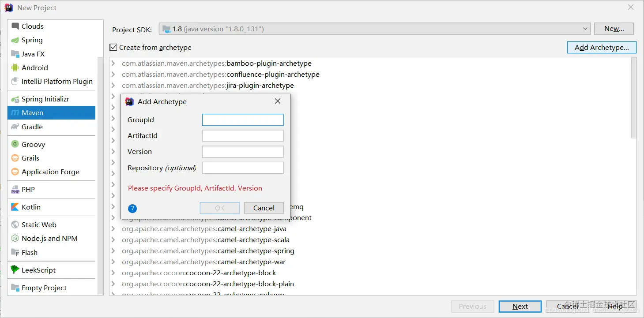Click the Spring leaf icon
The height and width of the screenshot is (318, 644).
(x=15, y=40)
